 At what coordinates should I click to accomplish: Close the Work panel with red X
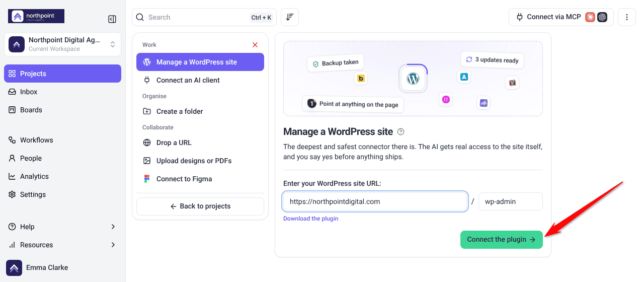click(255, 45)
